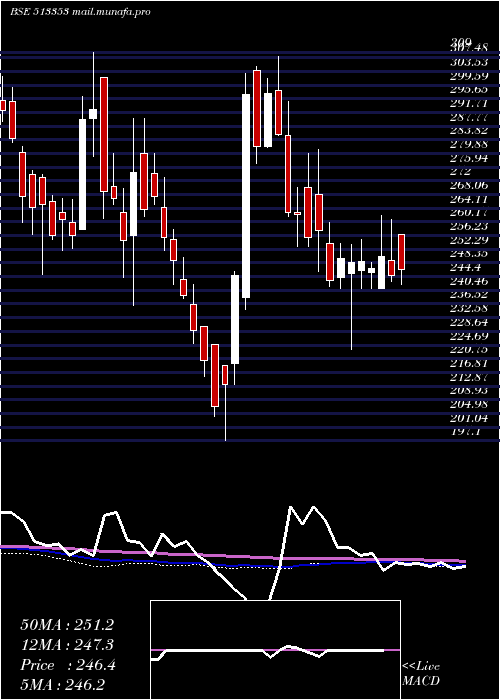This screenshot has width=500, height=700.
Task: Click the 204.98 price axis label
Action: point(469,405)
